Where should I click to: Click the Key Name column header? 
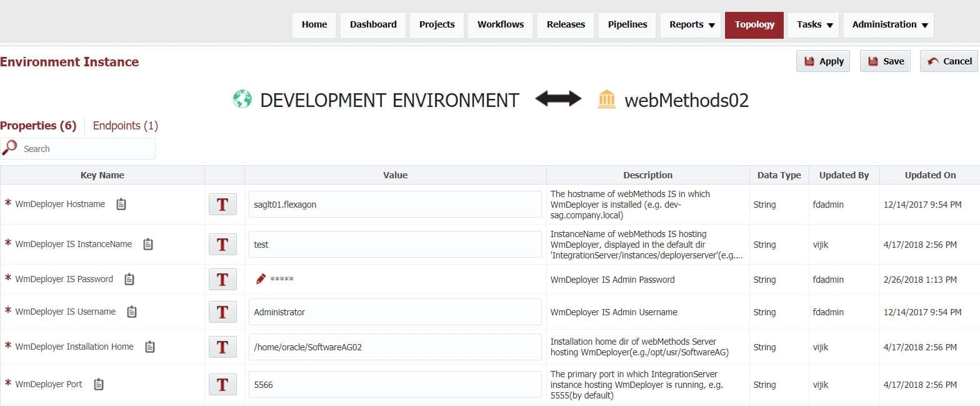(x=102, y=175)
